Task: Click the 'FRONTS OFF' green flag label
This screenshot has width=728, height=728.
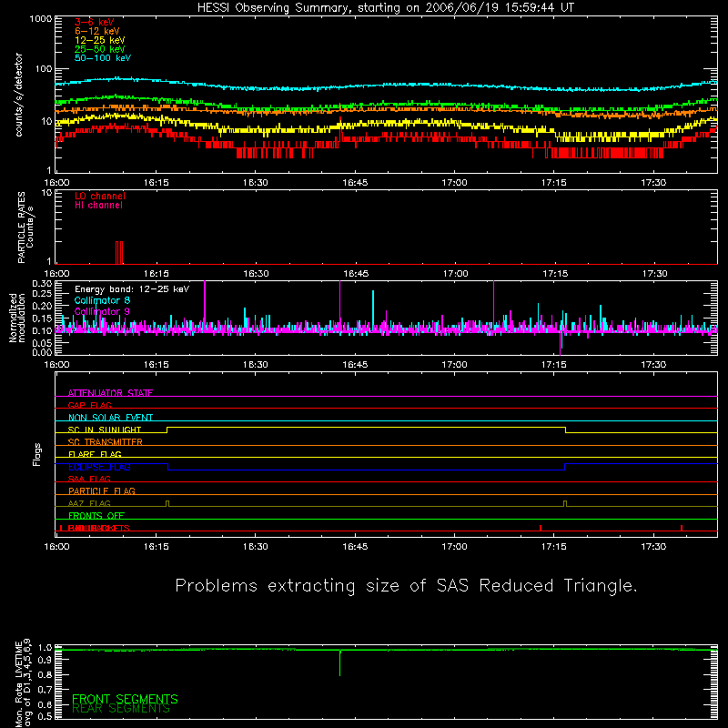Action: (96, 515)
